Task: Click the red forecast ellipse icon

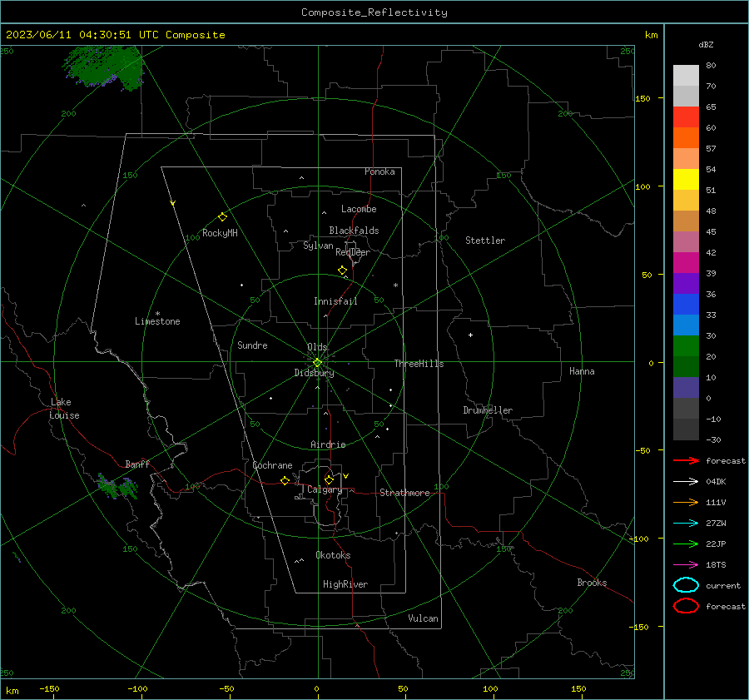Action: pos(686,606)
